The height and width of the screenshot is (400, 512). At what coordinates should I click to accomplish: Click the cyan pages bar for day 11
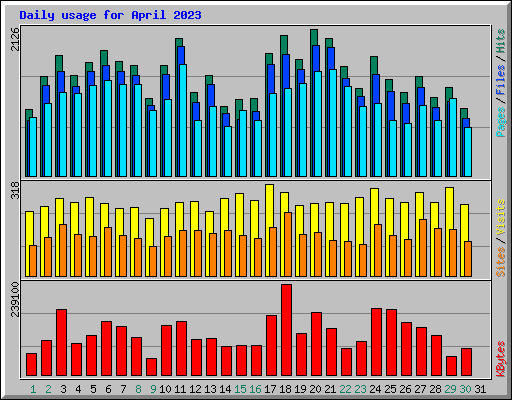(x=183, y=120)
